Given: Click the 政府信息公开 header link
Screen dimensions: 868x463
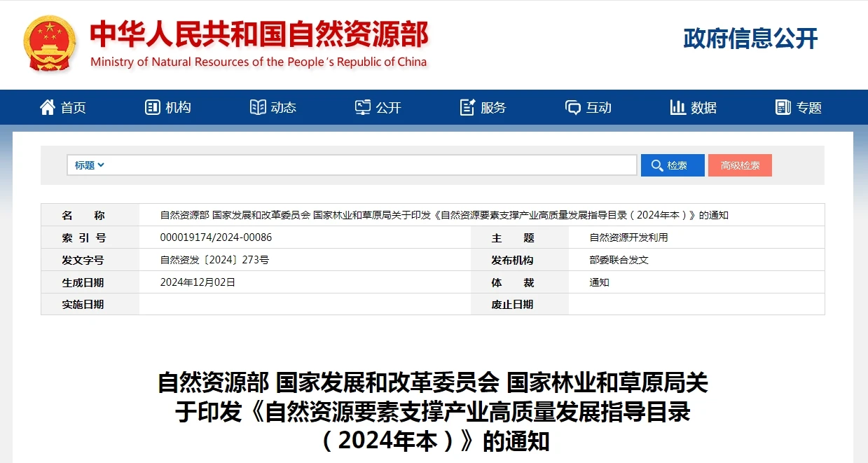Looking at the screenshot, I should click(x=750, y=39).
